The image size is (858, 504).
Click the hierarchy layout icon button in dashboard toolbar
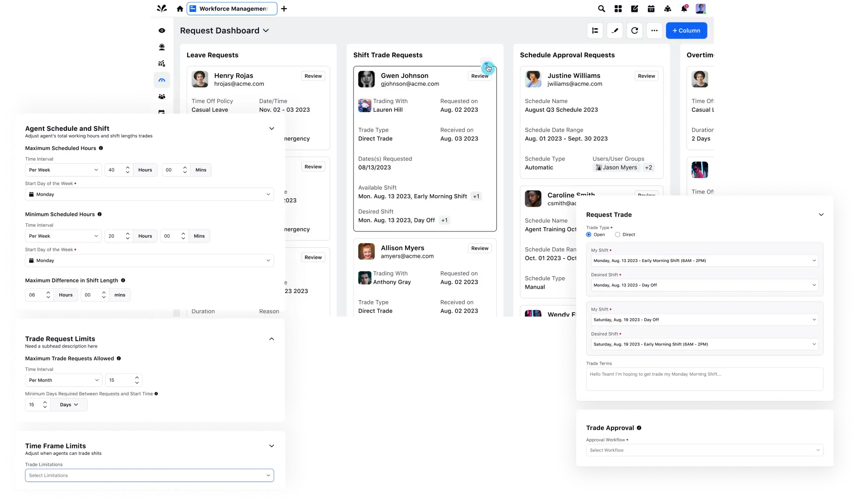point(595,31)
